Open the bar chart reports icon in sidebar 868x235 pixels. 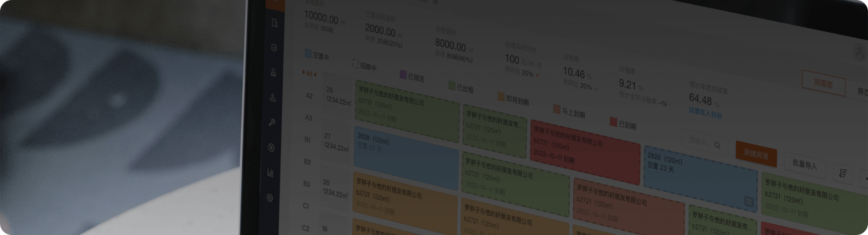click(270, 173)
